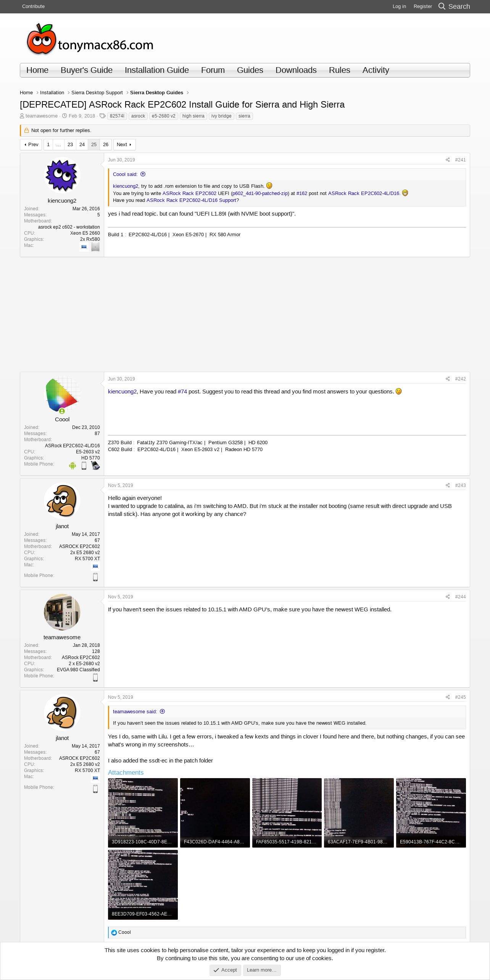Click iMac icon in jlanot's #243 profile
The height and width of the screenshot is (980, 490).
point(95,566)
